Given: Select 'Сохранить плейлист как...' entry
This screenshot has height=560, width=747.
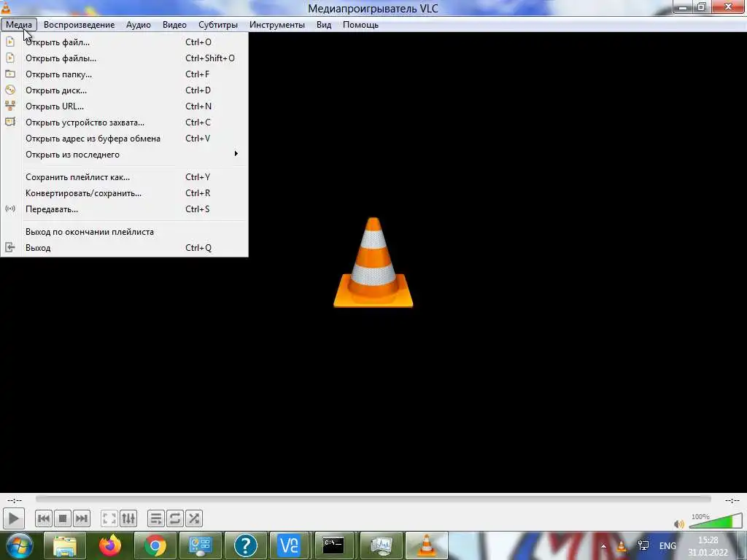Looking at the screenshot, I should 124,177.
